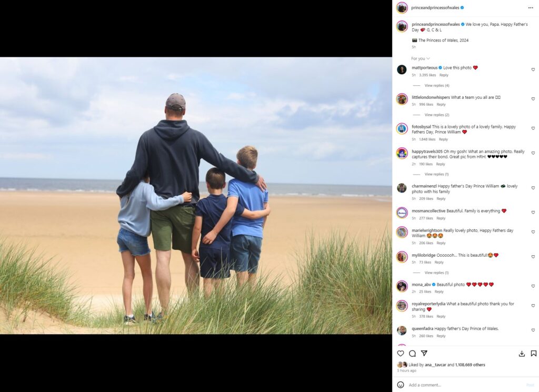Open emoji picker in comment box
This screenshot has width=539, height=392.
click(x=401, y=385)
